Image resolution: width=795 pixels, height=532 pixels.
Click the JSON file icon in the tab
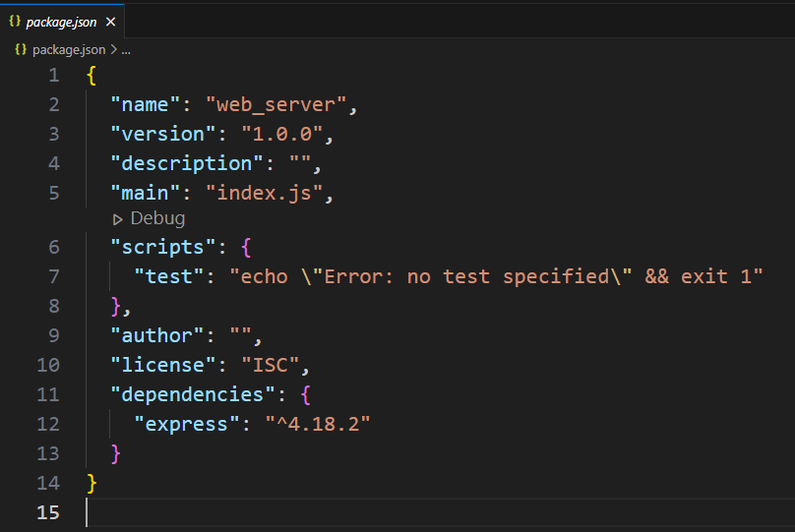coord(15,22)
